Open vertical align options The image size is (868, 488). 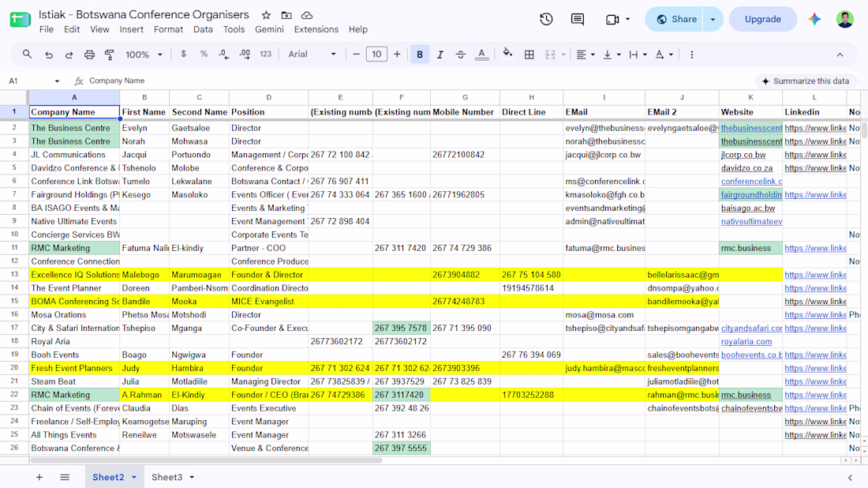612,54
